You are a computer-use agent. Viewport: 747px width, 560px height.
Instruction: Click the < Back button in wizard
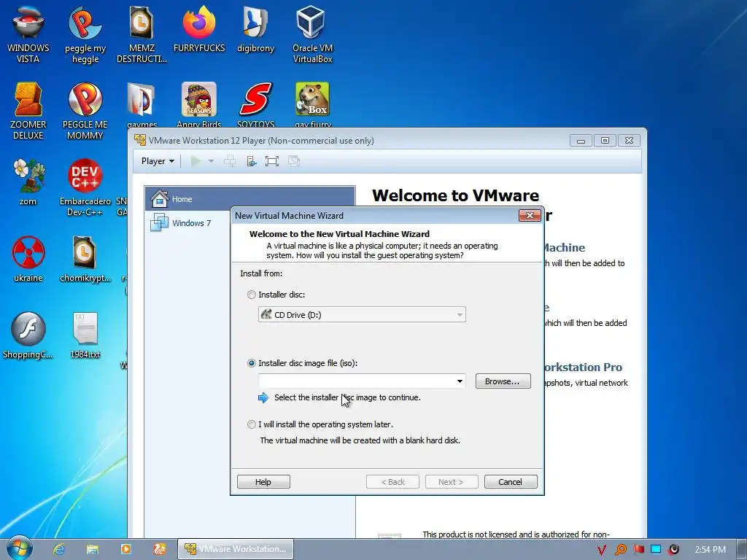coord(392,482)
